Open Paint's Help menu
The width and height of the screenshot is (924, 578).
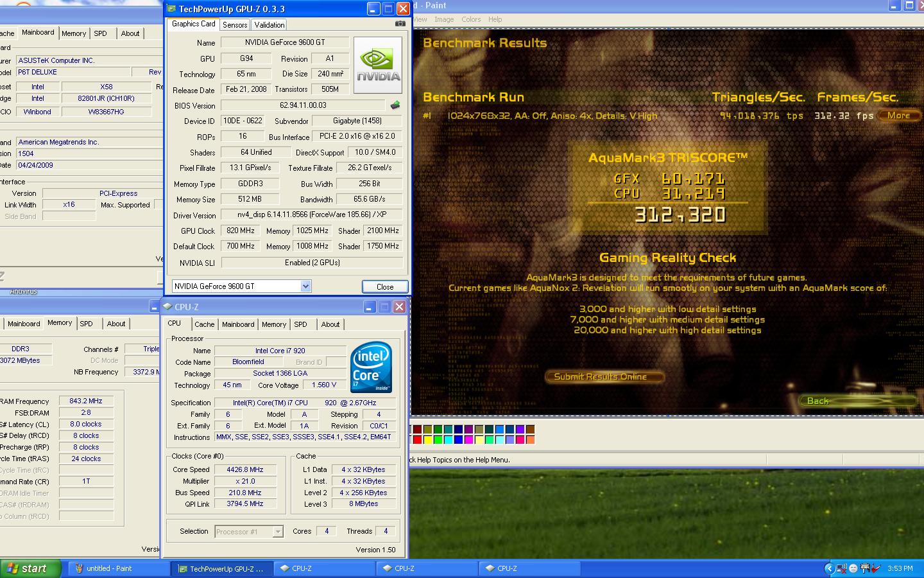tap(495, 19)
